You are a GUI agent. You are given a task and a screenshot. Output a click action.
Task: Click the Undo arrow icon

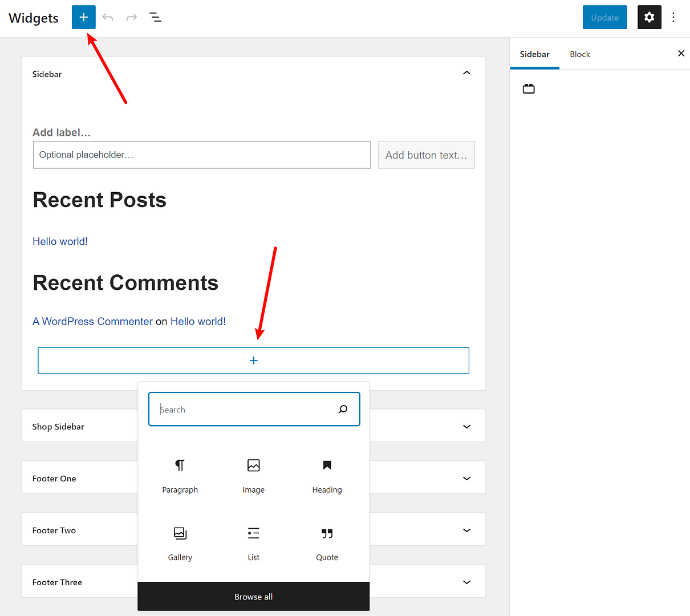click(x=107, y=17)
